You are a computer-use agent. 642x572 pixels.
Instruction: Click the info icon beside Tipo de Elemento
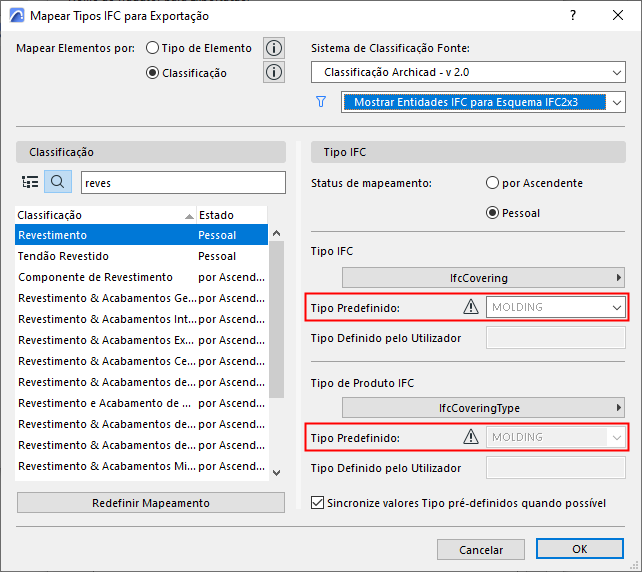(274, 48)
